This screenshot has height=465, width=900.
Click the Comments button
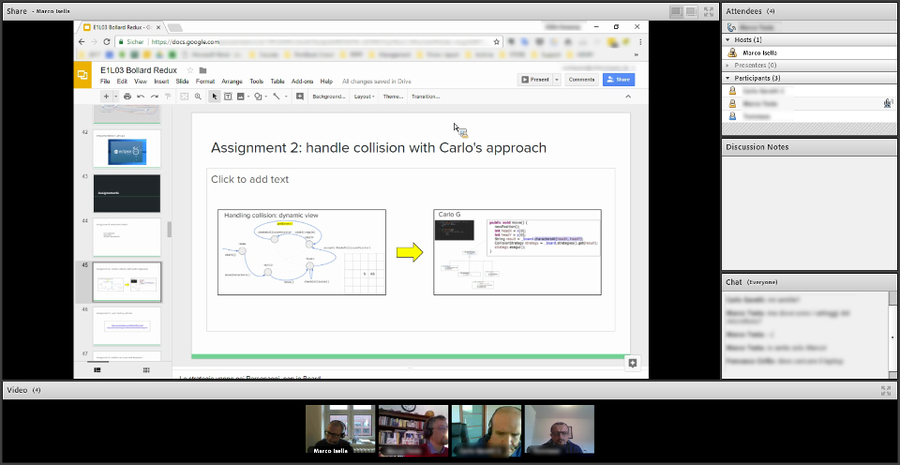[x=581, y=79]
